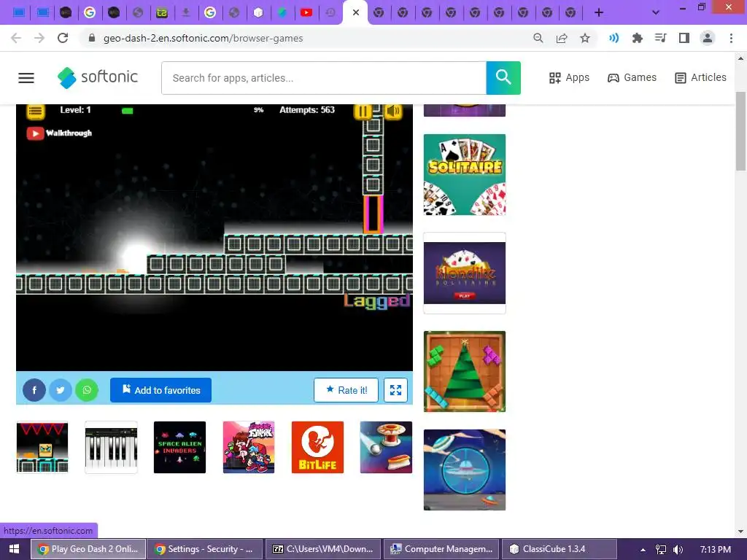Open the Chrome profile avatar

click(708, 38)
